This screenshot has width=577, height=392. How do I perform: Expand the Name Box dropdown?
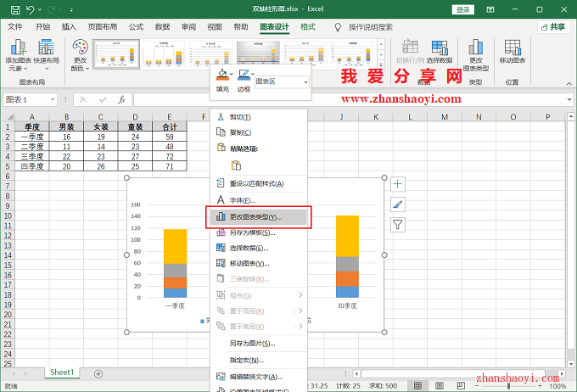[53, 99]
